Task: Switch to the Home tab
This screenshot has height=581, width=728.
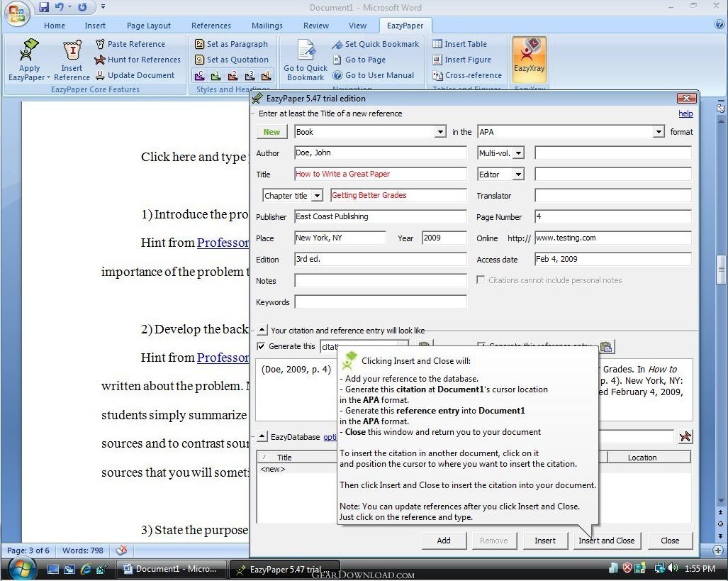Action: coord(55,26)
